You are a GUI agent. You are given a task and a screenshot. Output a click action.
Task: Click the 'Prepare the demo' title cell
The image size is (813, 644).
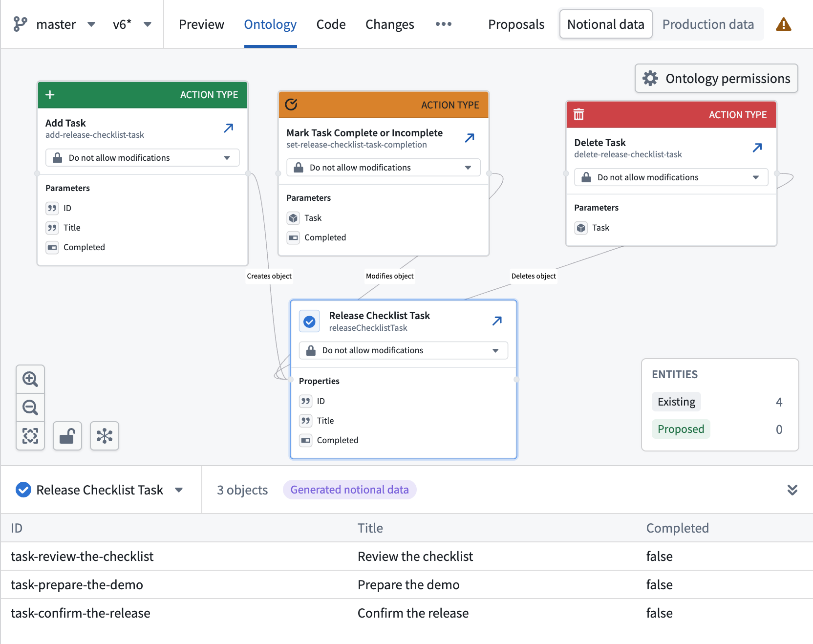[x=408, y=584]
